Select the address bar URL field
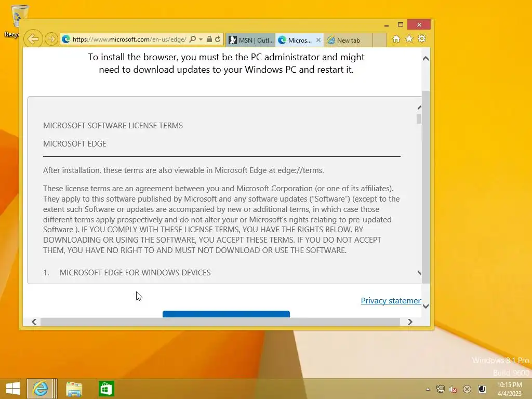 pyautogui.click(x=129, y=39)
